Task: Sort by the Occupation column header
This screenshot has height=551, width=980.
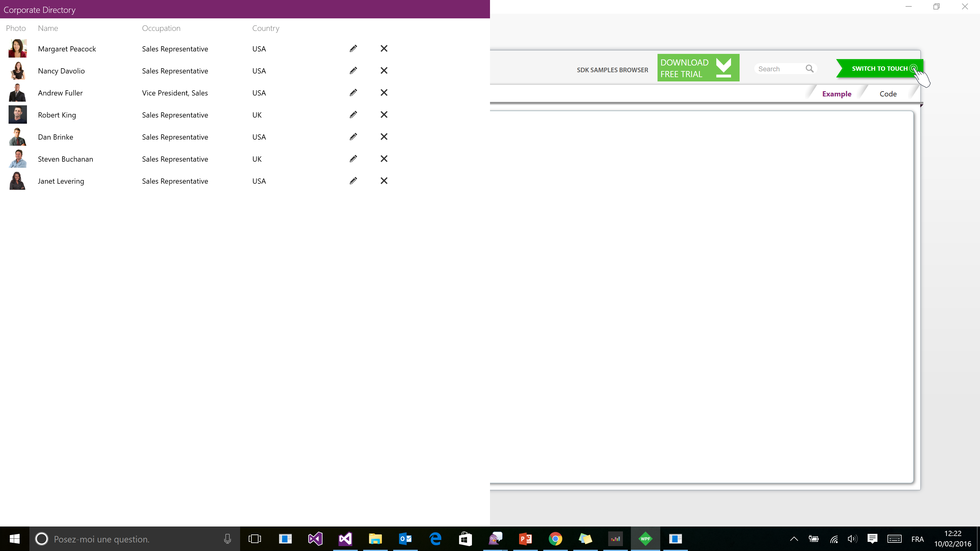Action: tap(161, 28)
